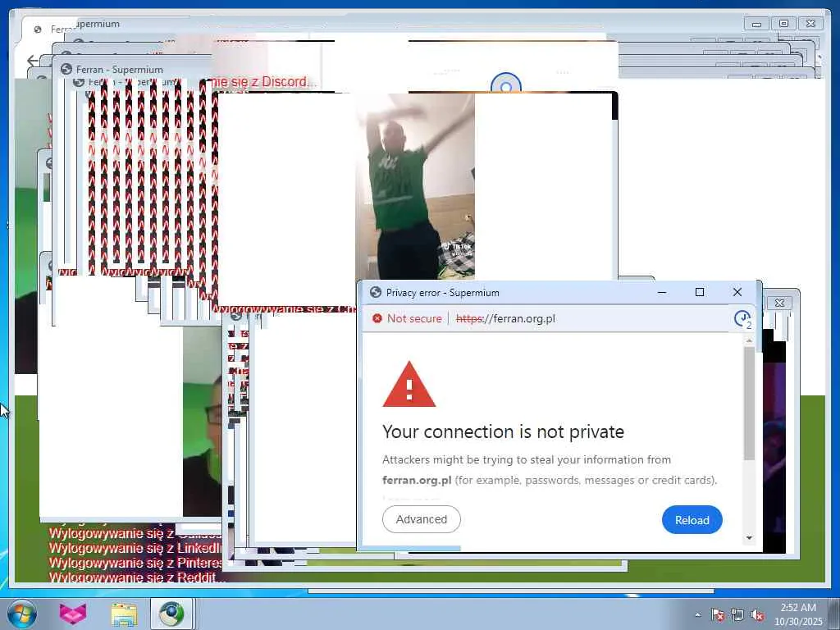Click the date 10/30/2025 in the tray
Screen dimensions: 840x630
click(x=797, y=622)
